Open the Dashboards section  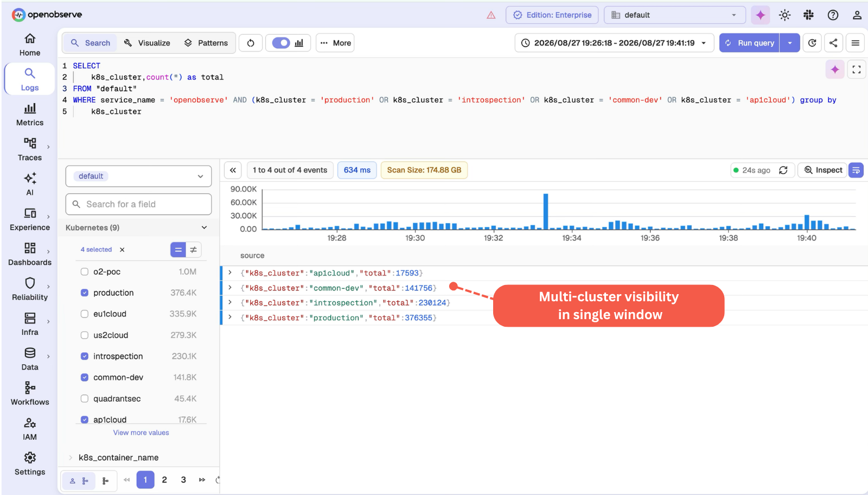tap(30, 254)
